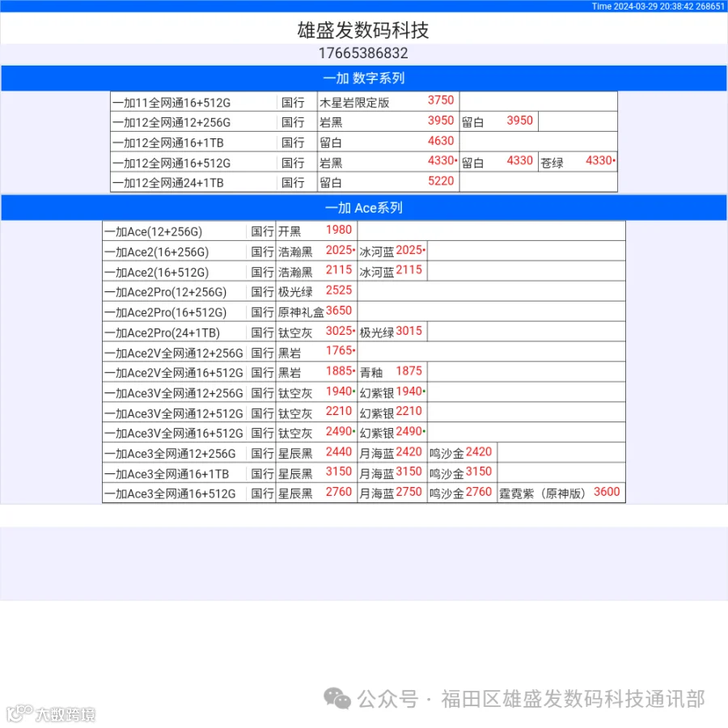Click the price 3650
728x728 pixels.
click(338, 311)
